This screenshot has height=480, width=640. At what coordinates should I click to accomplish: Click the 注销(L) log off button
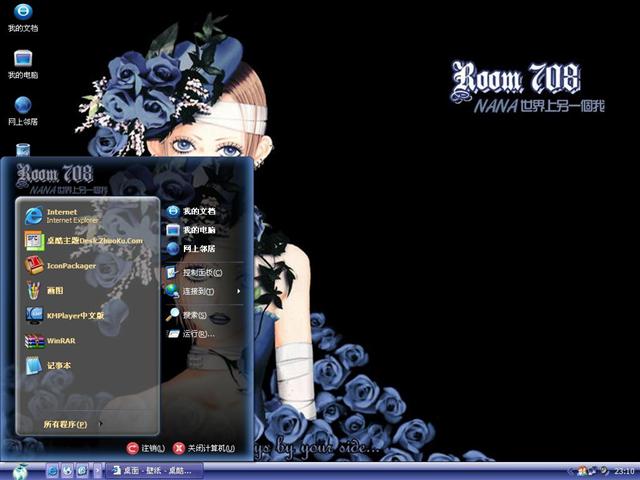[146, 448]
